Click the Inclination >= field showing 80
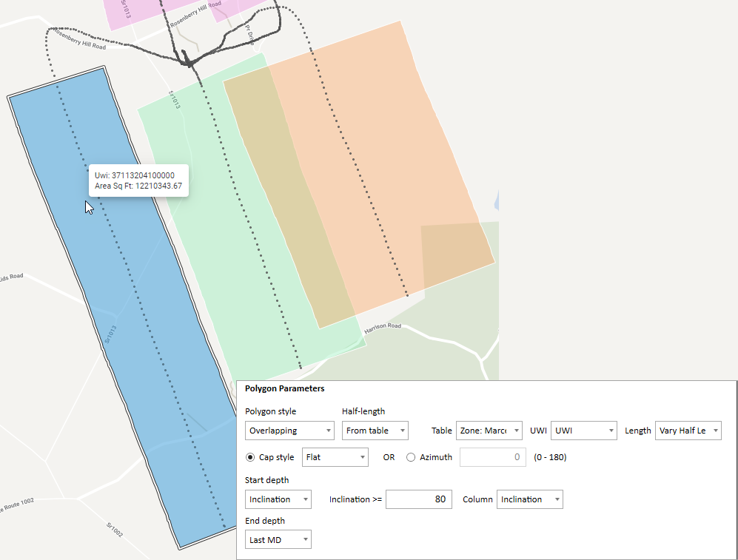 (418, 499)
